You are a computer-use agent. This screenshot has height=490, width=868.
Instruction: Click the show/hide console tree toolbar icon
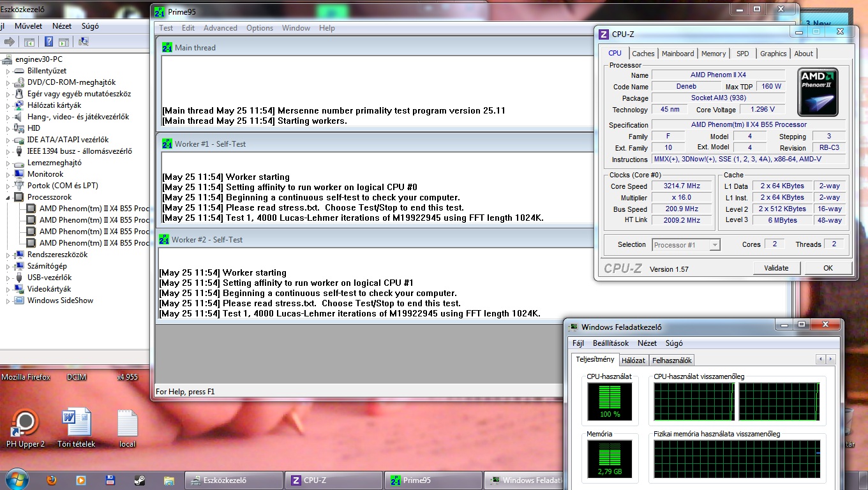tap(29, 42)
